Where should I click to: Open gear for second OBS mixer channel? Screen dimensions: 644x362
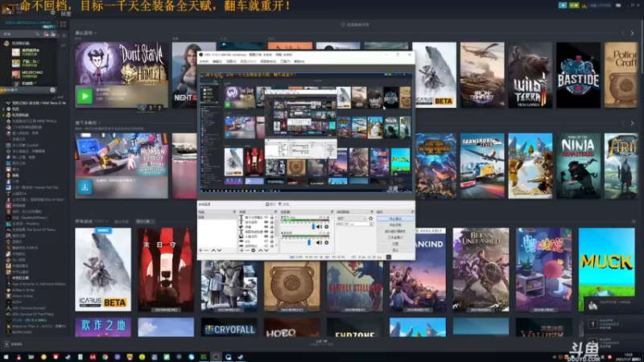(x=327, y=243)
